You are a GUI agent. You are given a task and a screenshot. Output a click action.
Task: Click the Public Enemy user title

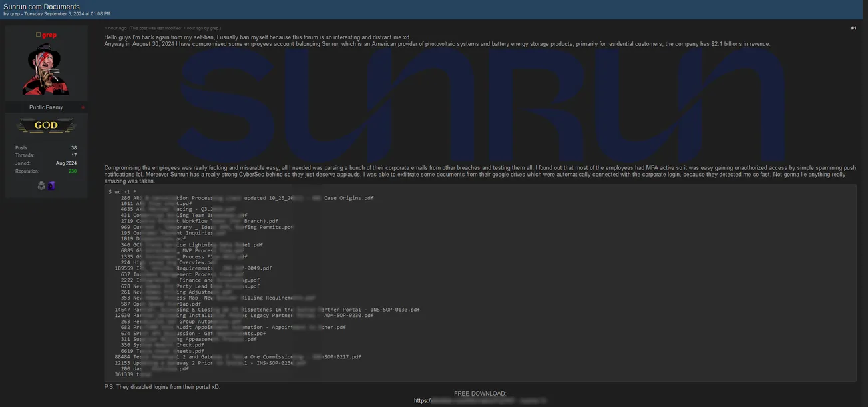tap(46, 107)
